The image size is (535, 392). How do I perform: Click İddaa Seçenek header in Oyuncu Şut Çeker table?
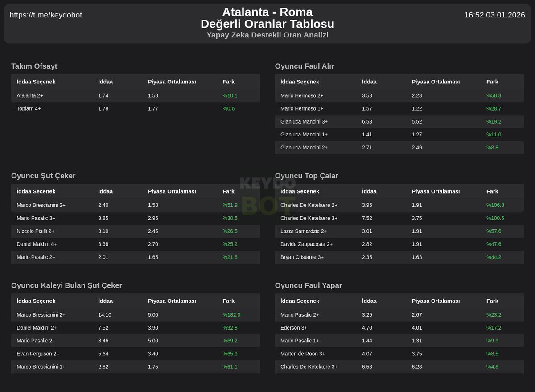coord(36,191)
